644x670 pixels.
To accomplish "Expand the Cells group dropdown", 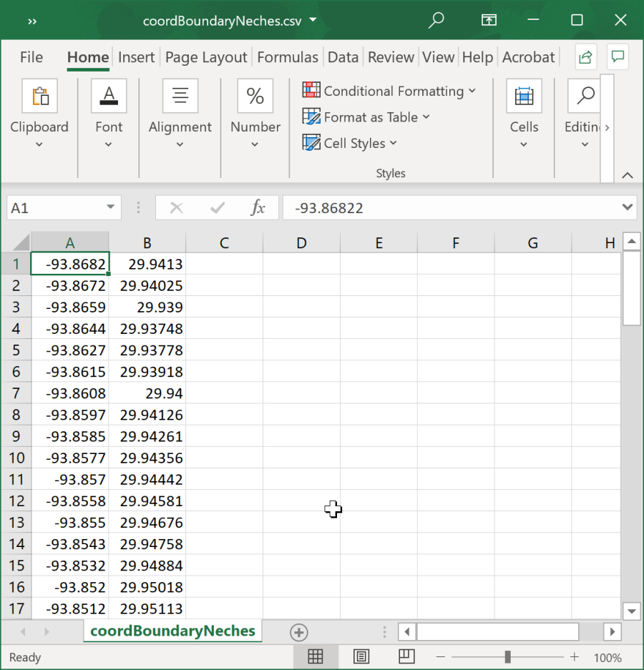I will tap(524, 144).
